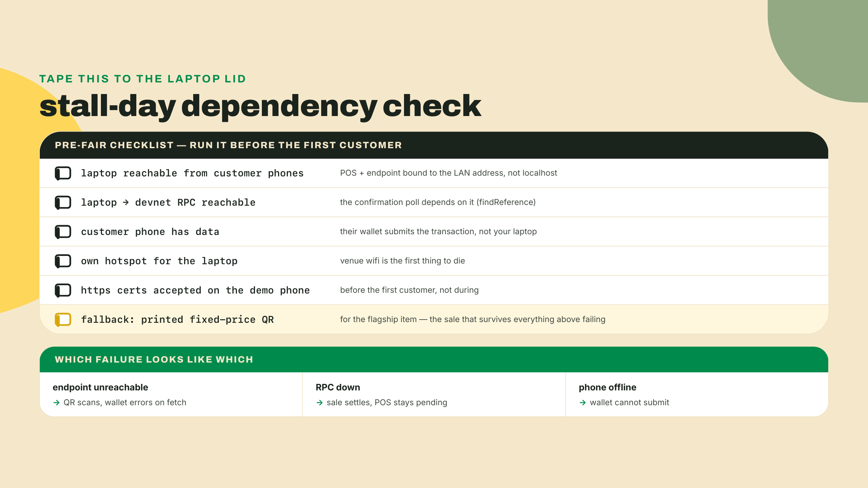
Task: Click the green arrow beside 'sale settles, POS stays pending'
Action: point(319,403)
